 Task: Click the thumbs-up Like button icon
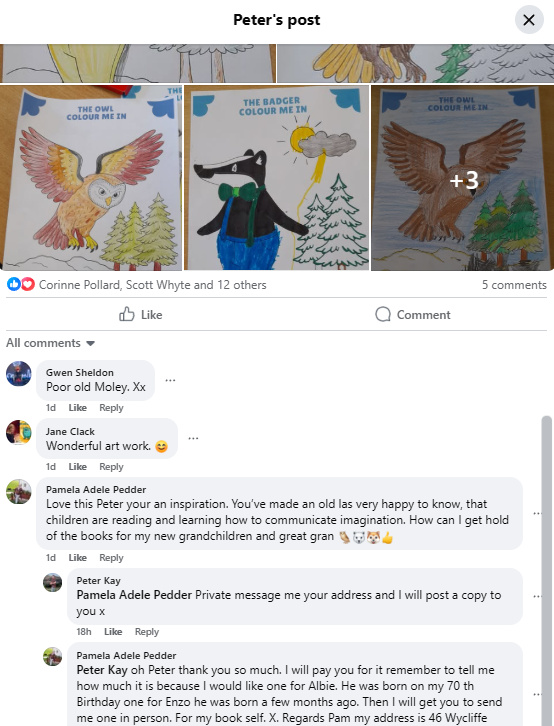(x=126, y=314)
